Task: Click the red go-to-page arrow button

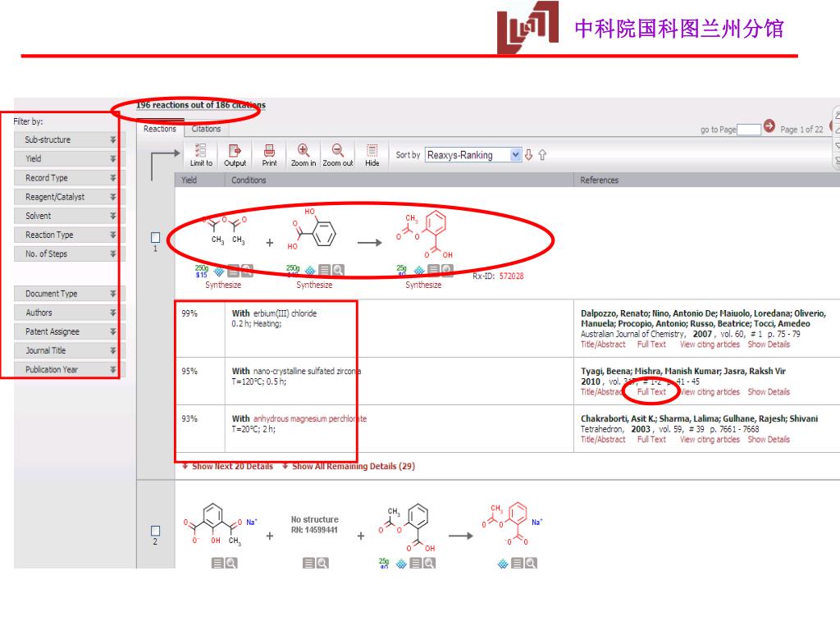Action: coord(769,126)
